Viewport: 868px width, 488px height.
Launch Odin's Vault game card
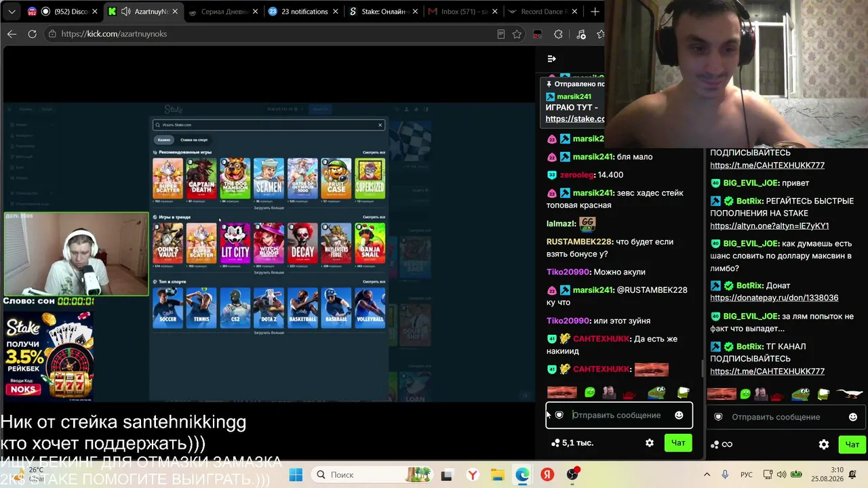tap(168, 243)
